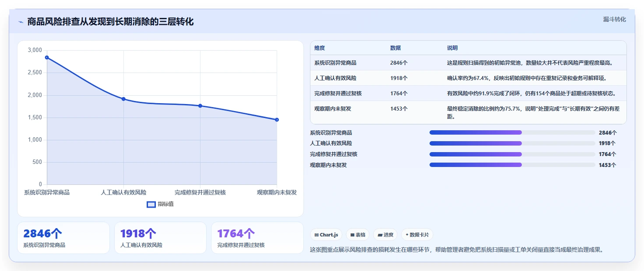Click the 1453个 value in the table
The image size is (644, 271).
399,109
